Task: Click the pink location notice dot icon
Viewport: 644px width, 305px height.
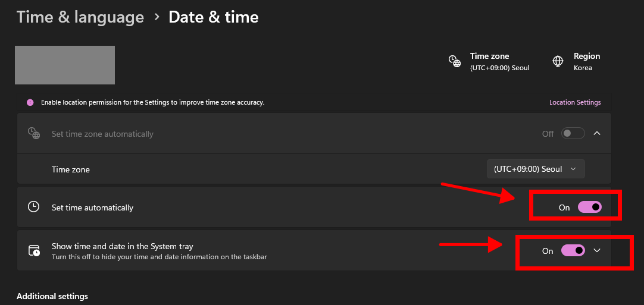Action: (x=30, y=102)
